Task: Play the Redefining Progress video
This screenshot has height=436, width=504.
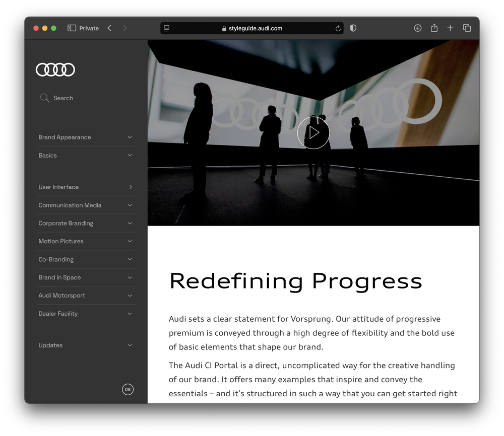Action: (x=313, y=132)
